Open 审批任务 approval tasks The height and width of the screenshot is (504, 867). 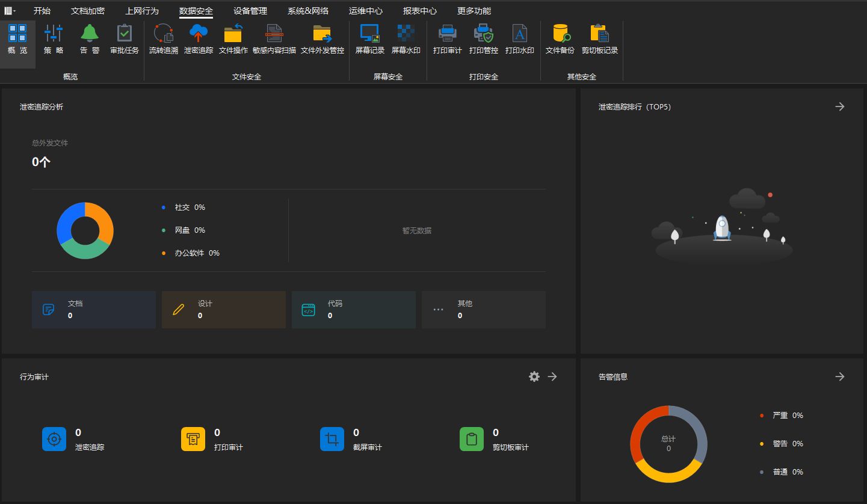click(x=125, y=40)
